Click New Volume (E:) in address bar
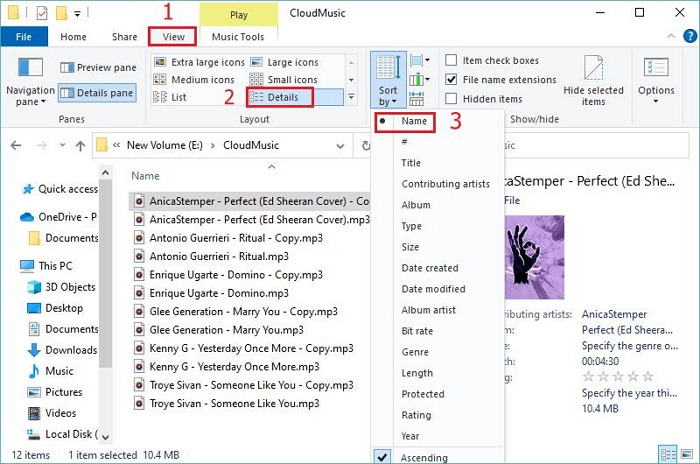The width and height of the screenshot is (700, 464). 164,146
